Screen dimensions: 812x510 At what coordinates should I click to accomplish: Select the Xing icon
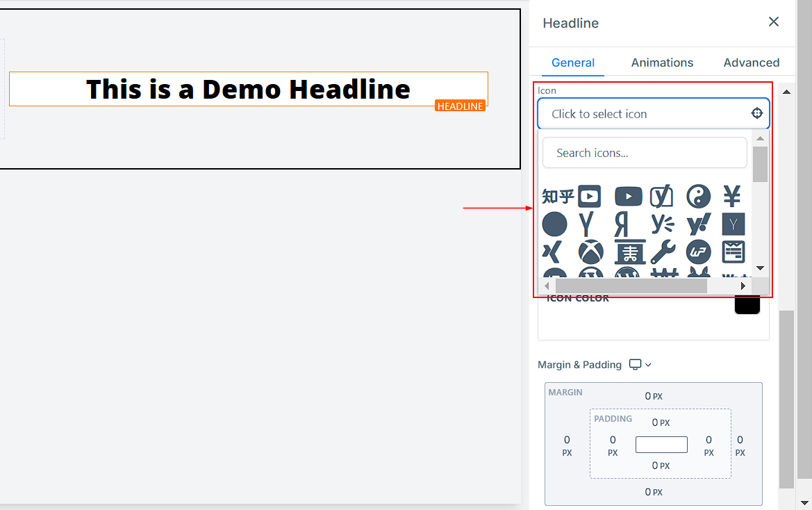pos(552,252)
